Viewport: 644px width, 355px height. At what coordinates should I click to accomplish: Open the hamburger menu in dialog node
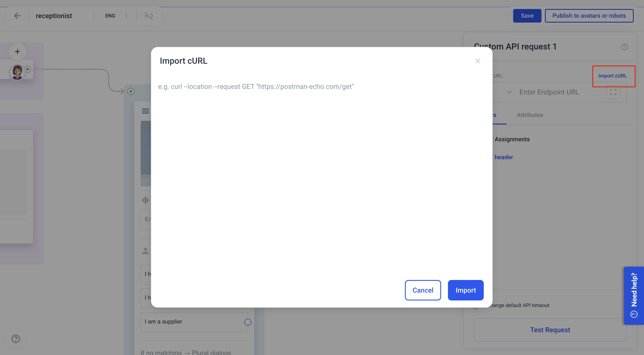tap(145, 111)
